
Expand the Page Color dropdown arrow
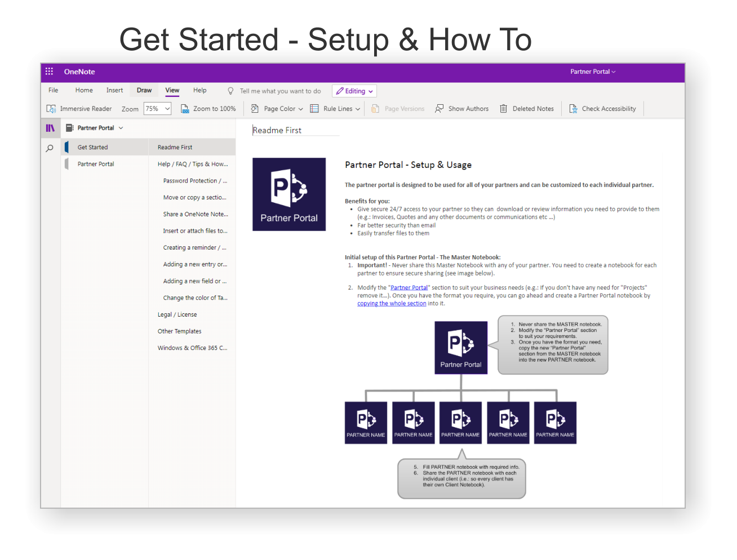[x=301, y=109]
